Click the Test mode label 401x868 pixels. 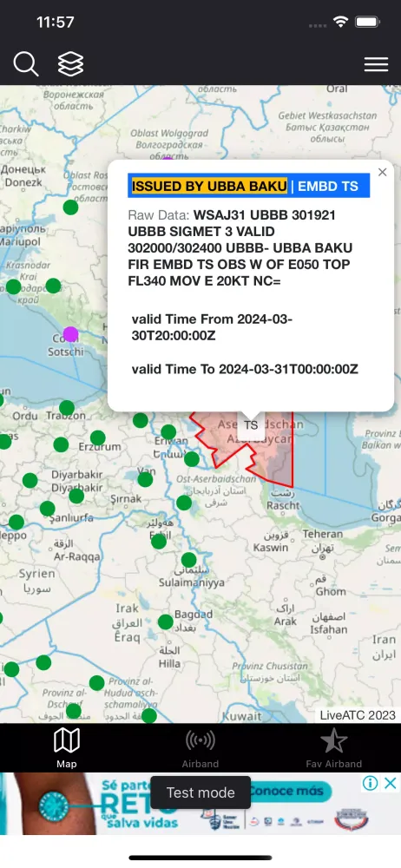(200, 792)
